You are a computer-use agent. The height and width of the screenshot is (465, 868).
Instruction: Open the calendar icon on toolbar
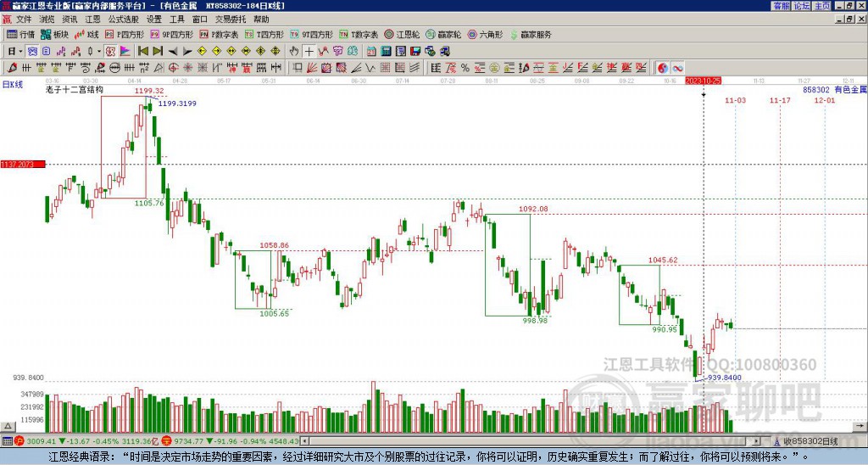click(x=371, y=52)
